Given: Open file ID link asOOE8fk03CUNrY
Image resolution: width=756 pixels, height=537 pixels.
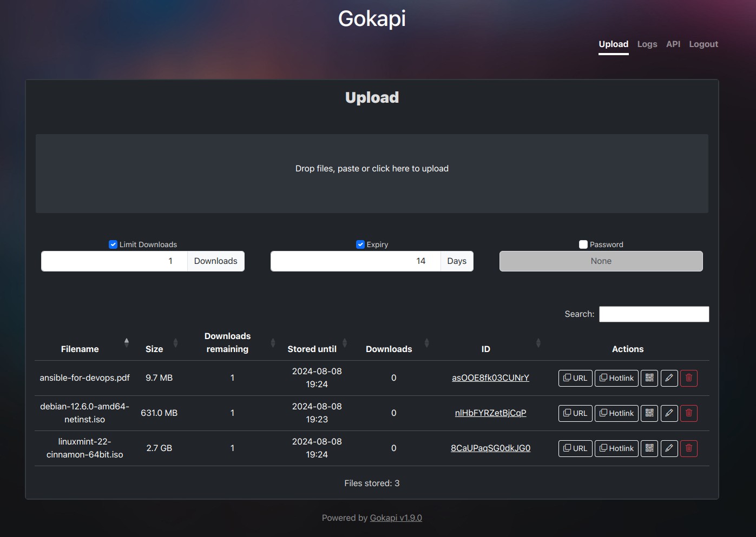Looking at the screenshot, I should tap(490, 378).
